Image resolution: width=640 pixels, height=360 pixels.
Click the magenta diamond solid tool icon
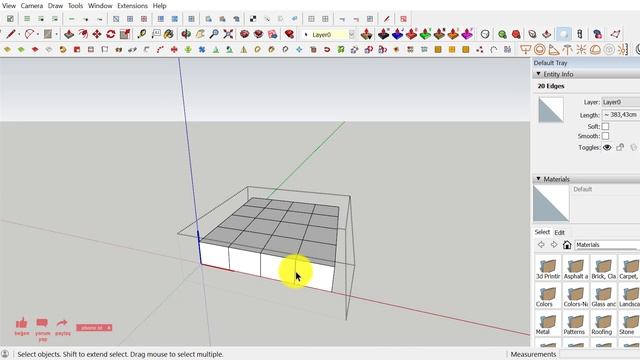point(467,34)
